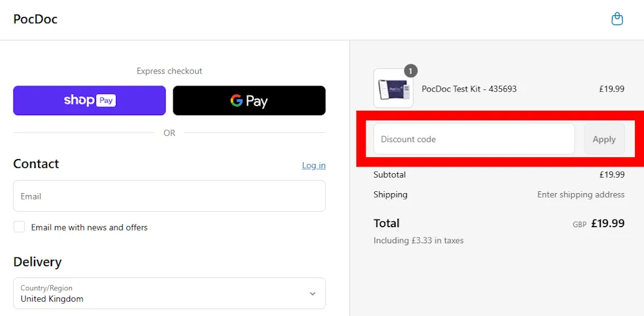Viewport: 644px width, 316px height.
Task: Choose Google Pay express checkout
Action: pos(249,100)
